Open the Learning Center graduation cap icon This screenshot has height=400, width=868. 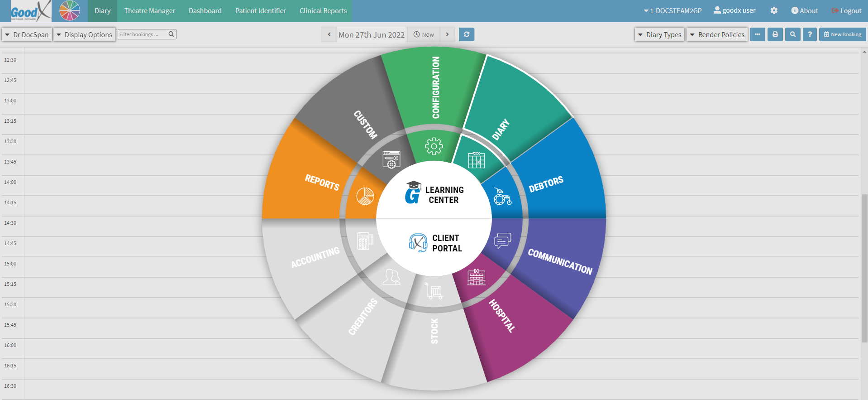pyautogui.click(x=413, y=193)
